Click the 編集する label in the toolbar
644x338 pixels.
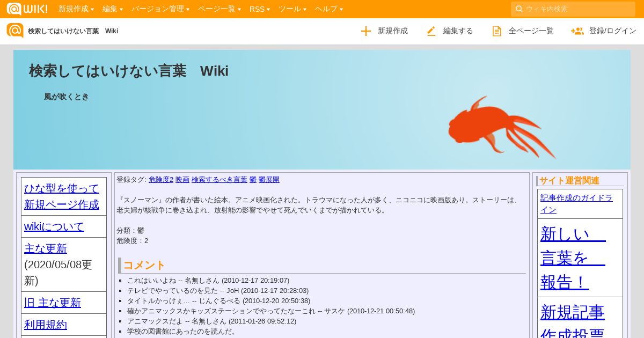pyautogui.click(x=458, y=31)
